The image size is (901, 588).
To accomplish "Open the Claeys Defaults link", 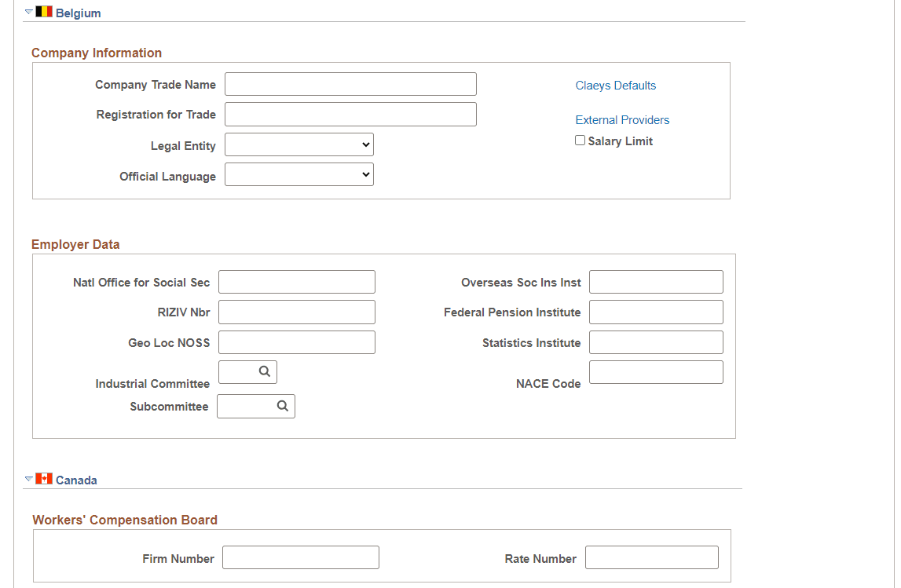I will point(615,85).
